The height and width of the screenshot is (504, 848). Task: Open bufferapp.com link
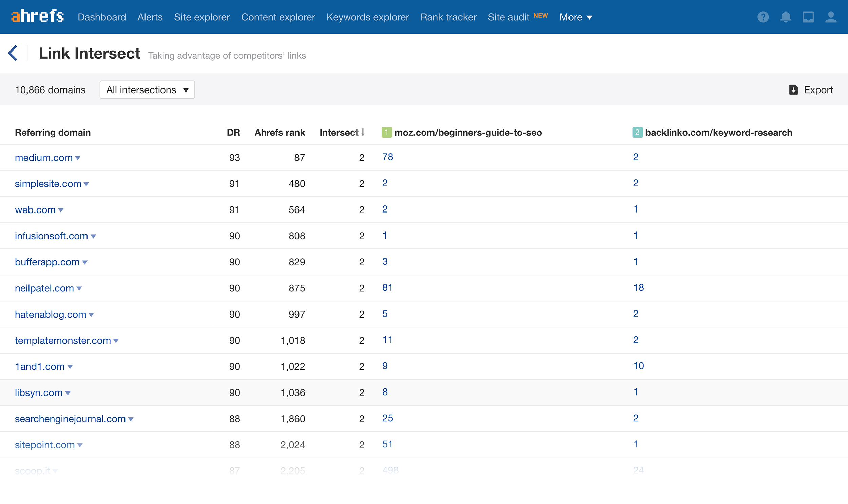point(47,262)
